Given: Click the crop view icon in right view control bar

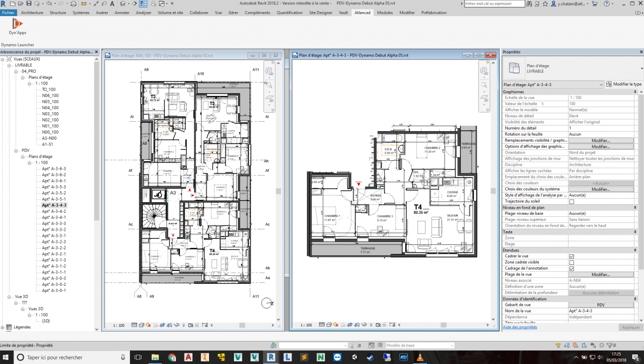Looking at the screenshot, I should tap(350, 325).
